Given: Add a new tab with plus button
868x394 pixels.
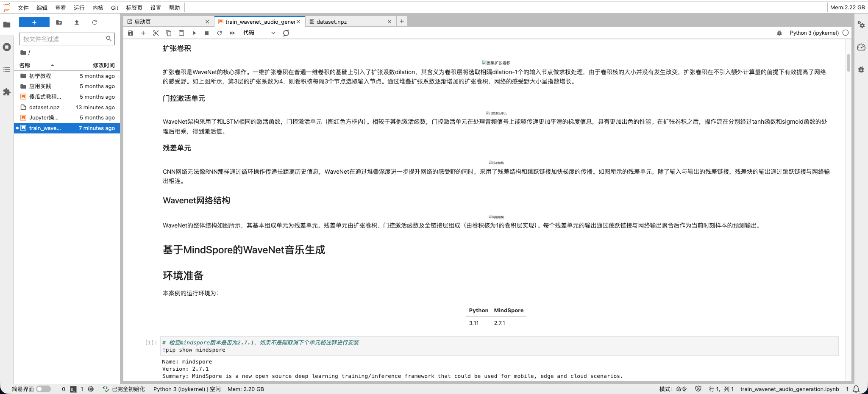Looking at the screenshot, I should [402, 21].
